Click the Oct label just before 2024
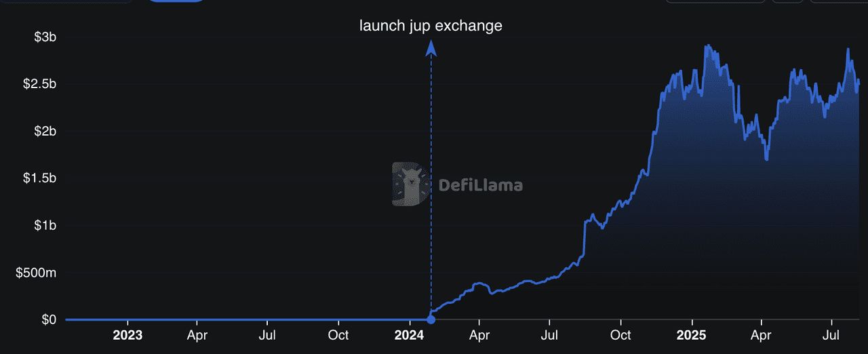This screenshot has height=354, width=868. [338, 335]
